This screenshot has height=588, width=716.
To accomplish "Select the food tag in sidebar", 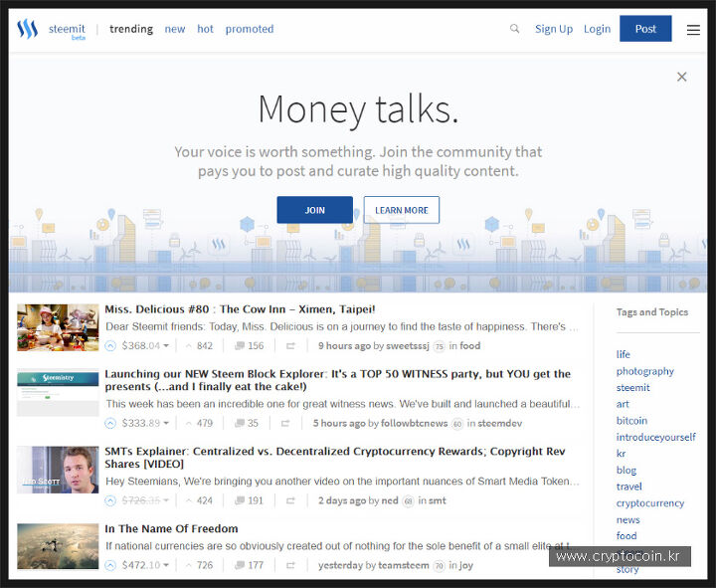I will tap(626, 536).
